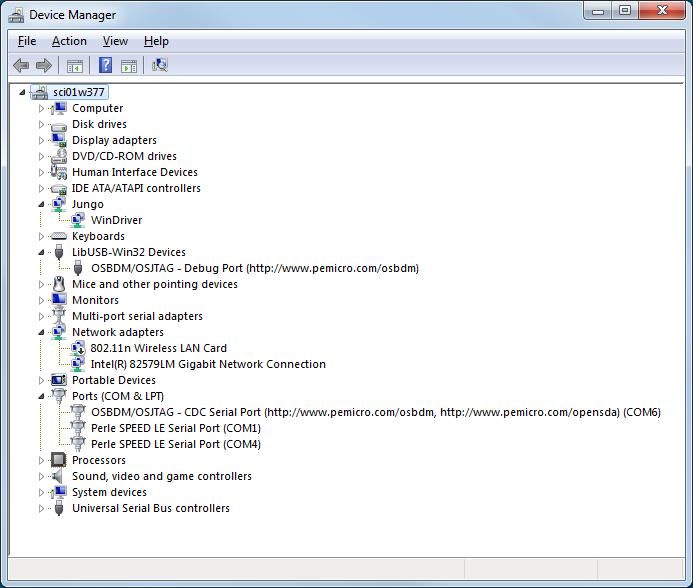693x588 pixels.
Task: Close the Device Manager window
Action: pyautogui.click(x=662, y=11)
